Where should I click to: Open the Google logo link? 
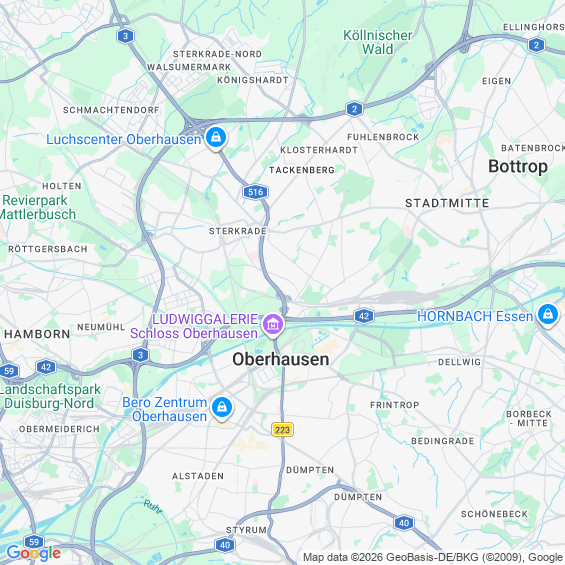pyautogui.click(x=34, y=553)
